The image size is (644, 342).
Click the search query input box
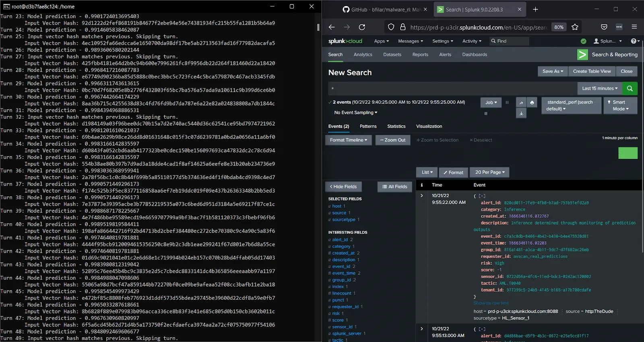(453, 89)
